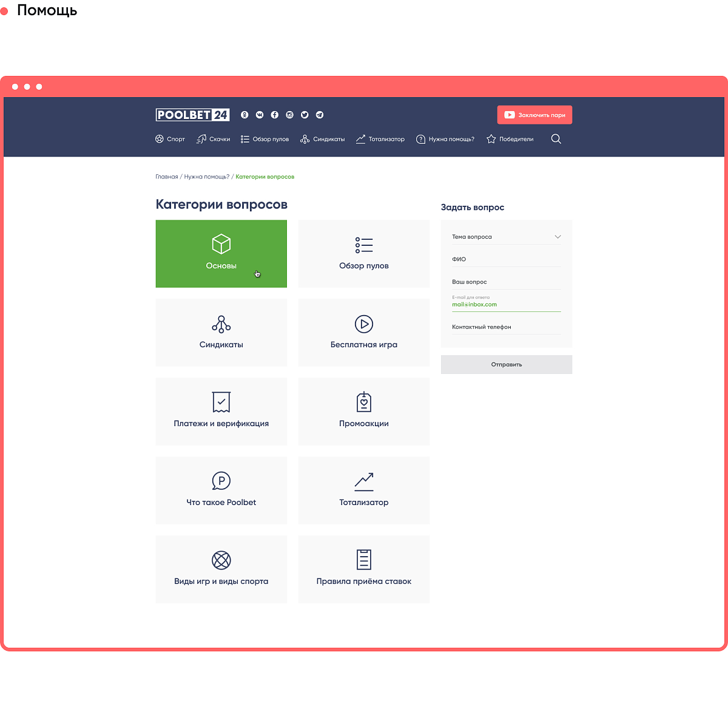This screenshot has height=706, width=728.
Task: Click the Отправить submit button
Action: tap(506, 364)
